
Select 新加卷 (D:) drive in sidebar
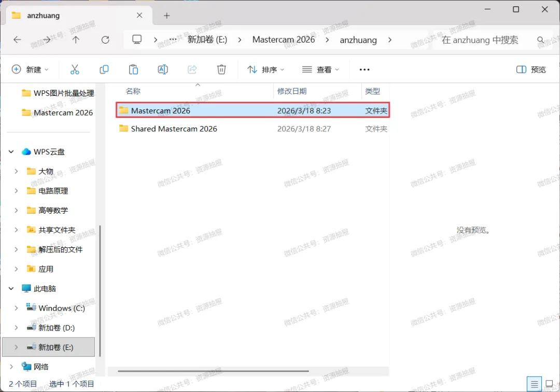pos(51,328)
